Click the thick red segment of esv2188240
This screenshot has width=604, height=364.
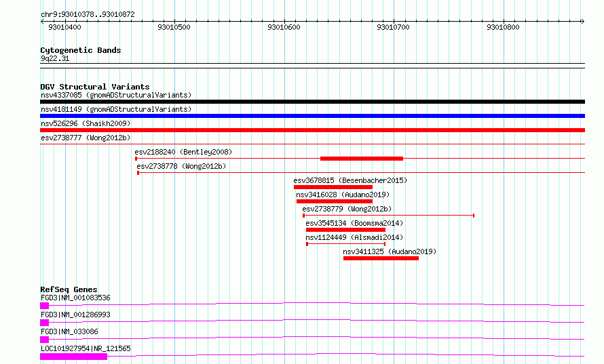[362, 159]
